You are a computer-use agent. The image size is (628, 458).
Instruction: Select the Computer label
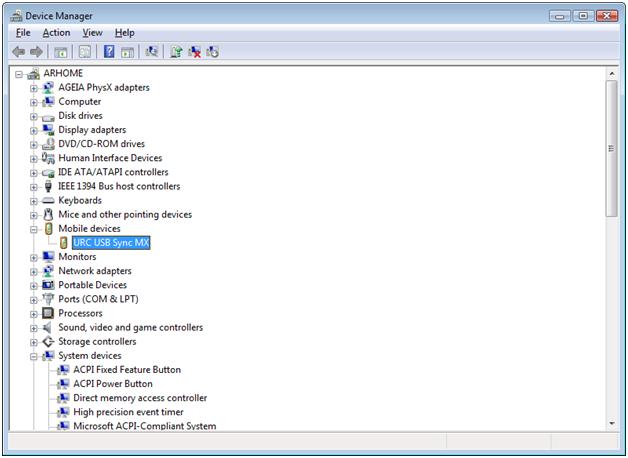coord(80,102)
